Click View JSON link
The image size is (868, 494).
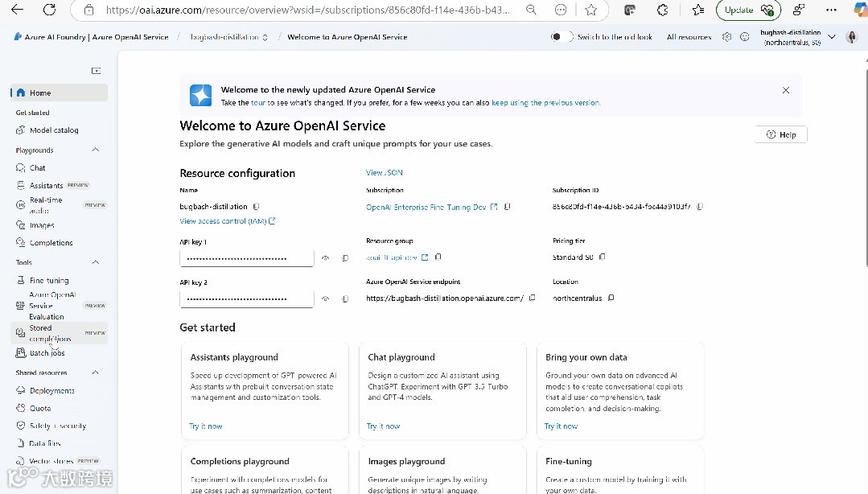[x=385, y=173]
